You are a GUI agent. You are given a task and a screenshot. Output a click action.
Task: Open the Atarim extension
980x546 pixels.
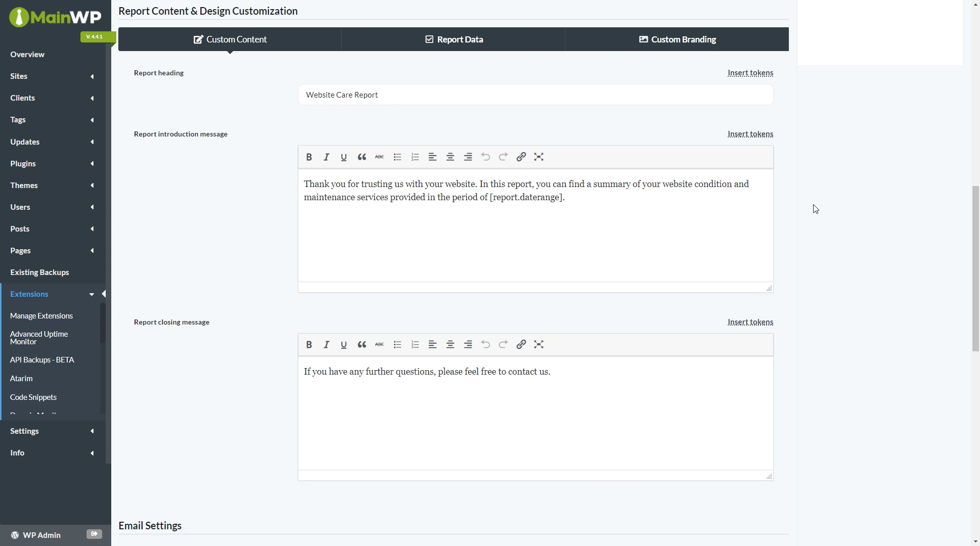tap(21, 378)
